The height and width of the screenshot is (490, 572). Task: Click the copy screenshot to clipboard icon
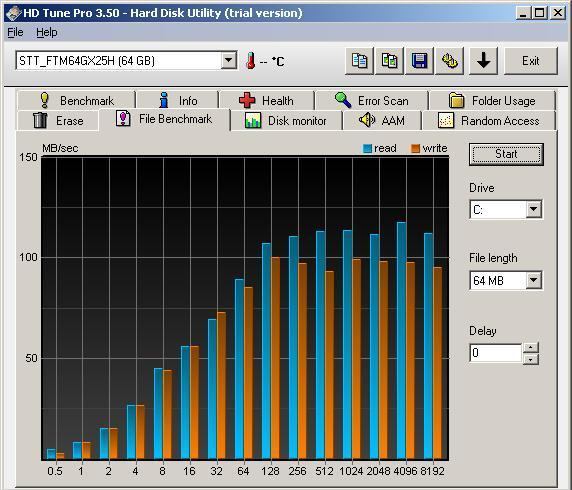click(389, 61)
